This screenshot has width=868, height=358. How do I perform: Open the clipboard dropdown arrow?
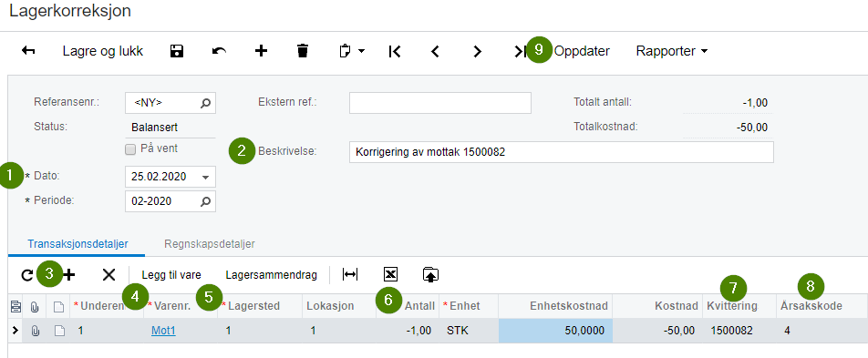click(361, 51)
